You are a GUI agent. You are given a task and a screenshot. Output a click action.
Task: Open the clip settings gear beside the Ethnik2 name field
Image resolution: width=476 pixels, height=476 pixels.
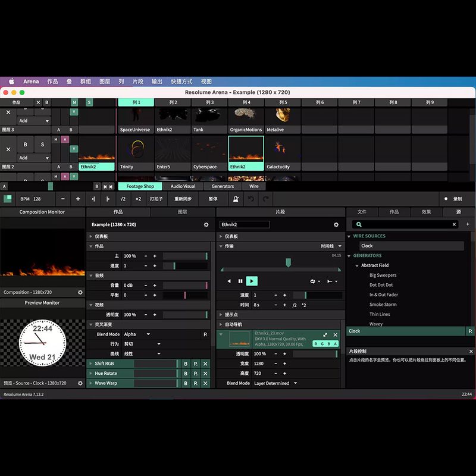point(336,225)
